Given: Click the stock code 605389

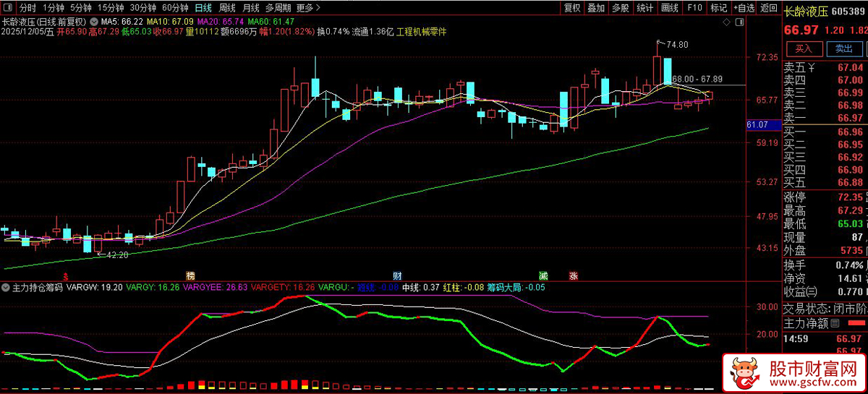Looking at the screenshot, I should 850,11.
